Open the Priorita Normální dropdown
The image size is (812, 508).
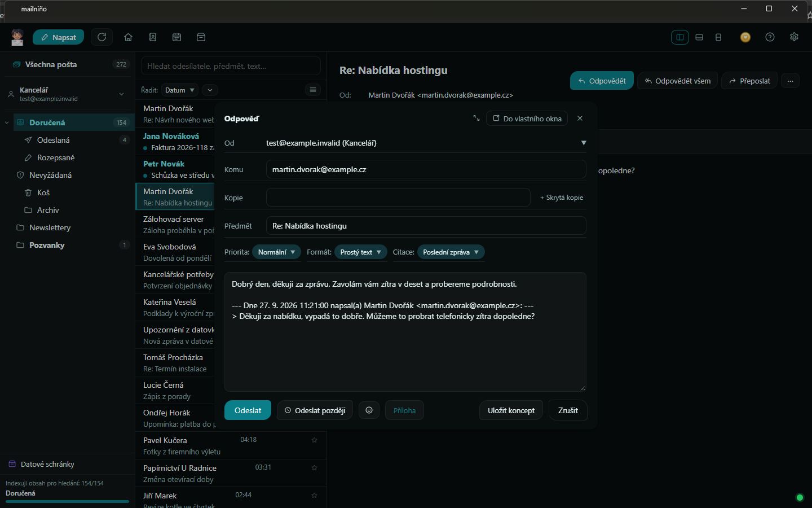point(276,252)
